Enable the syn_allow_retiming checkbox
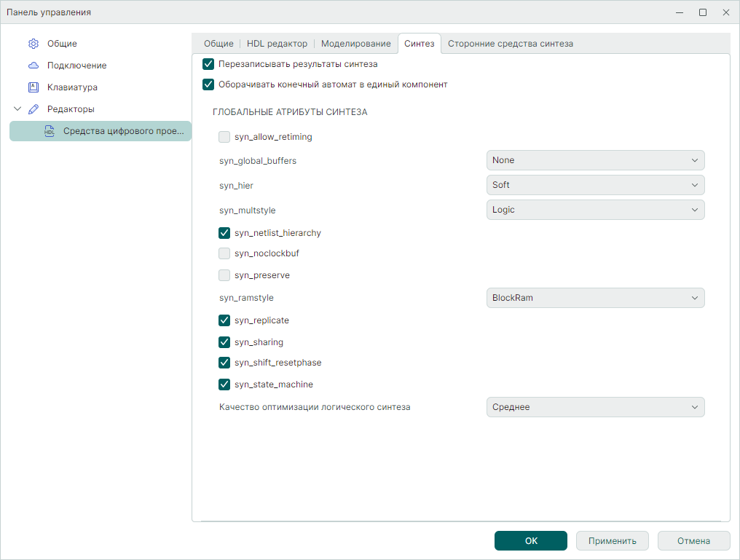The image size is (740, 560). pyautogui.click(x=224, y=137)
